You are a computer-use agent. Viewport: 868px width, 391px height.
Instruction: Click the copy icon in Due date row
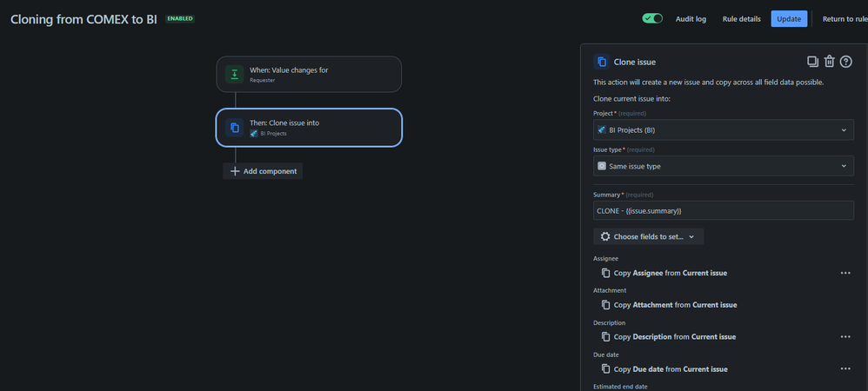coord(606,369)
